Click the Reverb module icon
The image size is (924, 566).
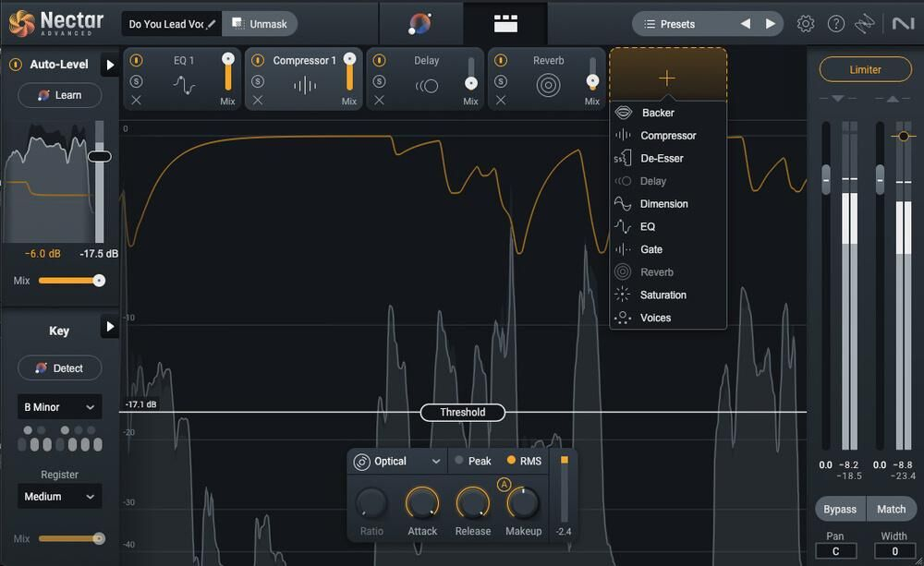548,86
